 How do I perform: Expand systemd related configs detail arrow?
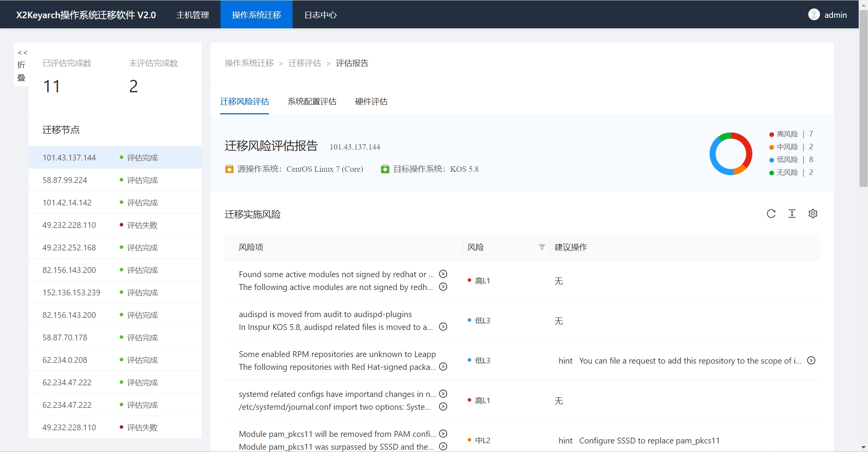(x=443, y=394)
